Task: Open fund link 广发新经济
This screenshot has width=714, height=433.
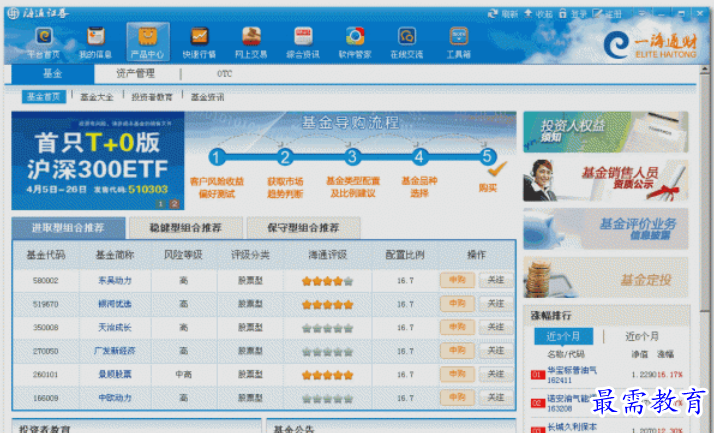Action: pos(115,351)
